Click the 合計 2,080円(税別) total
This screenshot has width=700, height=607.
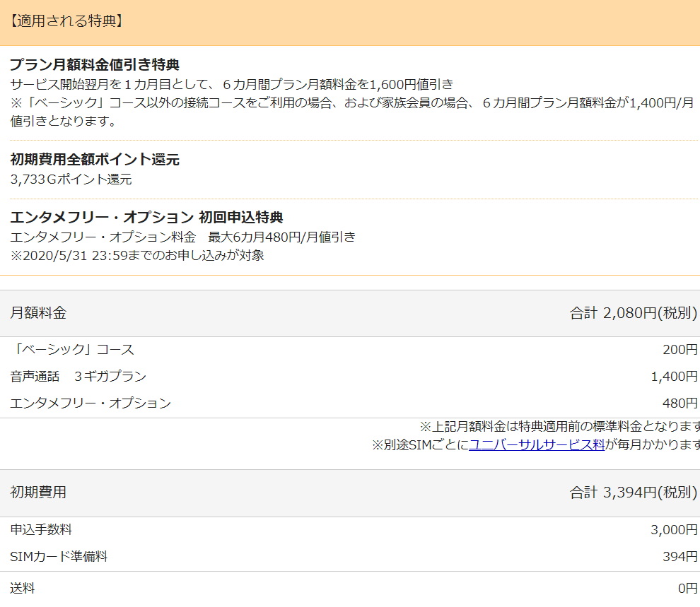pyautogui.click(x=633, y=313)
